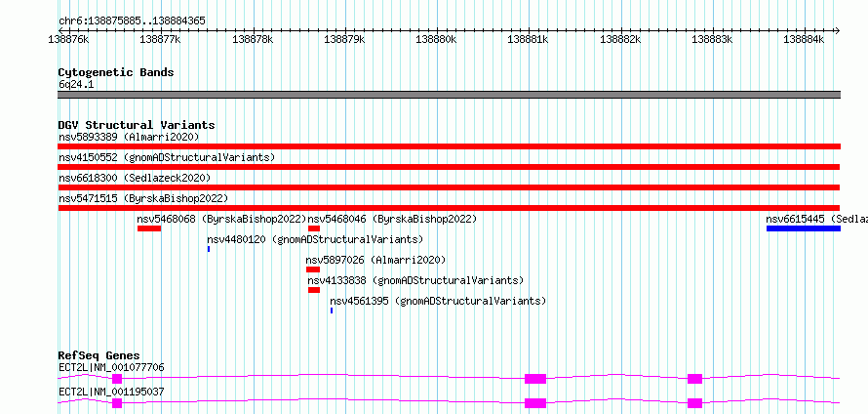Click the 6q24.1 band label

tap(75, 84)
